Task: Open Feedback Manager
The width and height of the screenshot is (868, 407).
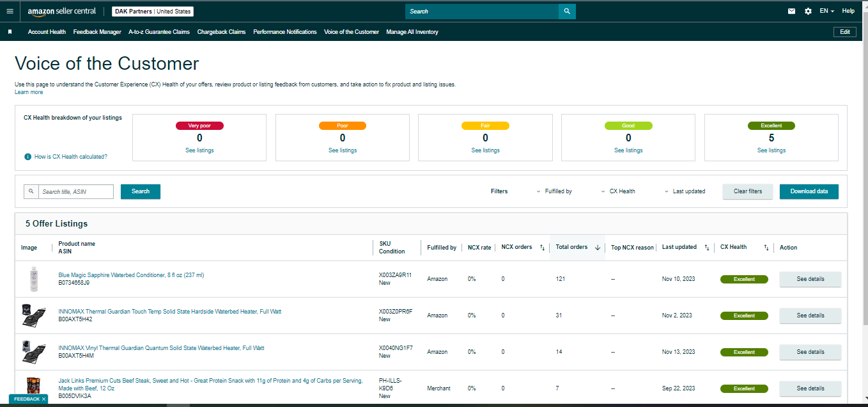Action: click(x=97, y=32)
